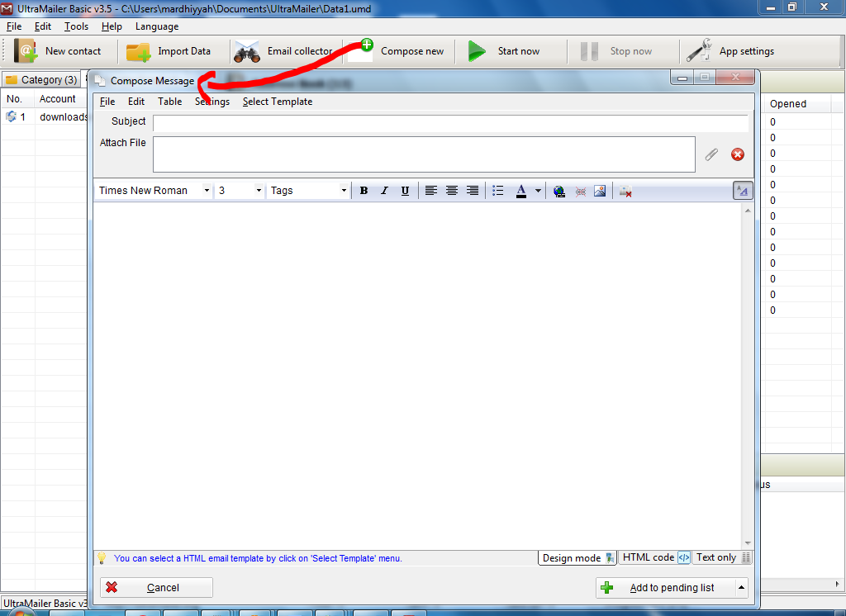Align message text to the right
The image size is (846, 616).
click(472, 191)
